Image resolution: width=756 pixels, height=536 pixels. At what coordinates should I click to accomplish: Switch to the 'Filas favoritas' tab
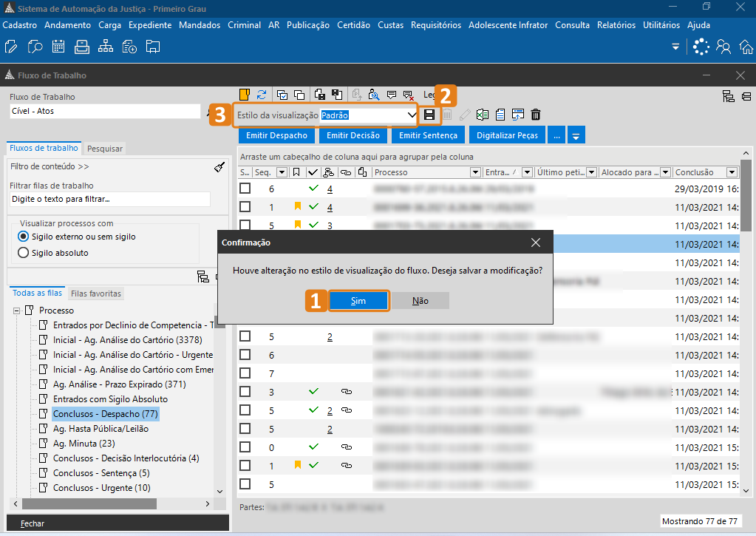[96, 294]
